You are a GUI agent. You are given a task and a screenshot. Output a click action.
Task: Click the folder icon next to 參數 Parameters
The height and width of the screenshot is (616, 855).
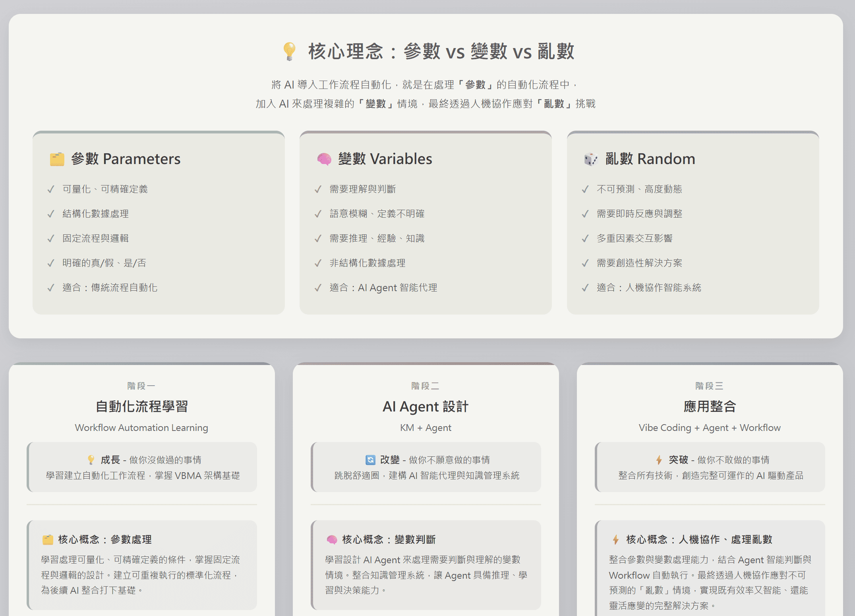57,159
